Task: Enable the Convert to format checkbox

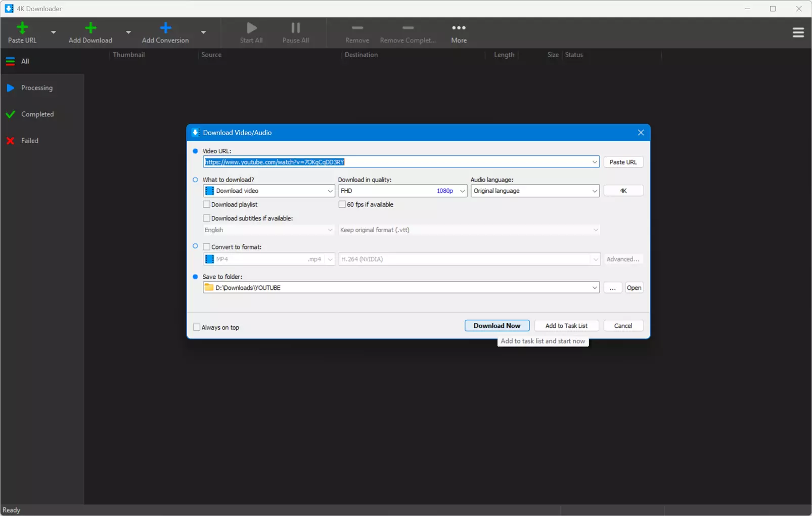Action: (206, 247)
